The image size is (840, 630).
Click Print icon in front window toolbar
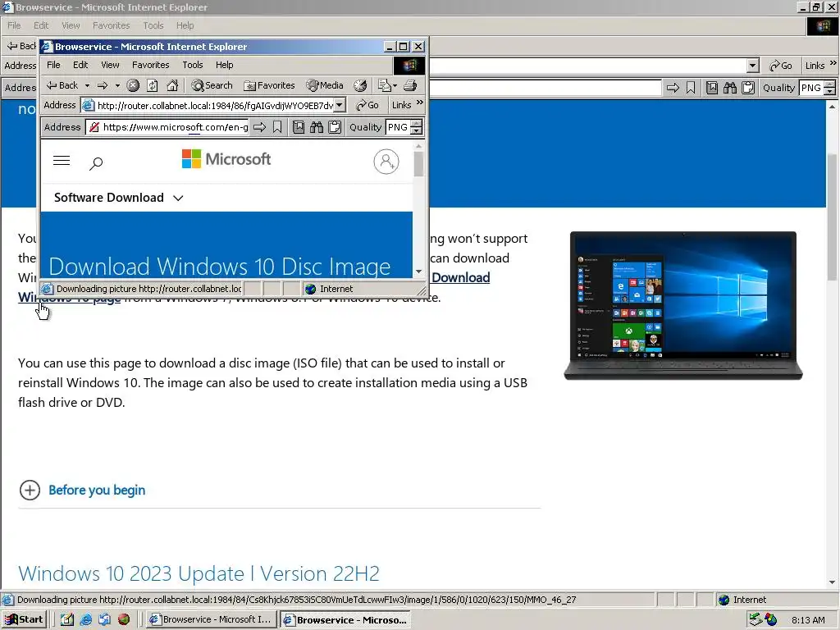pos(410,85)
